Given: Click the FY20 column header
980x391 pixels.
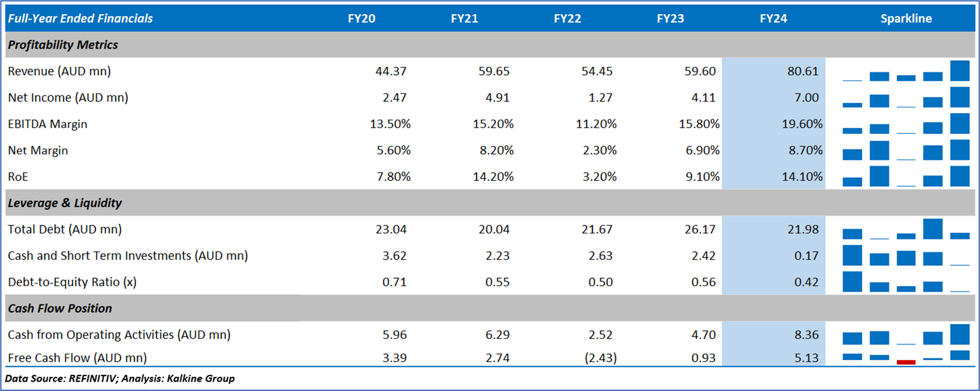Looking at the screenshot, I should click(x=361, y=18).
